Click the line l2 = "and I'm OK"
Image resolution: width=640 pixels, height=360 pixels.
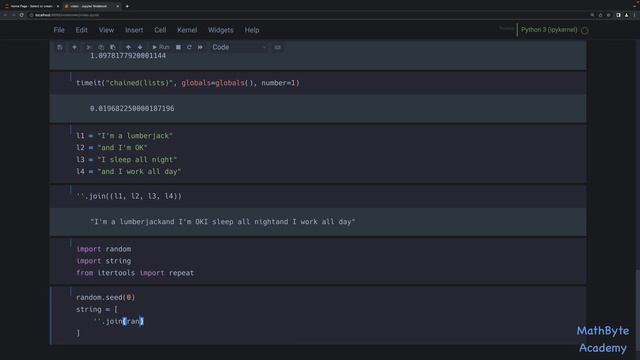tap(111, 148)
